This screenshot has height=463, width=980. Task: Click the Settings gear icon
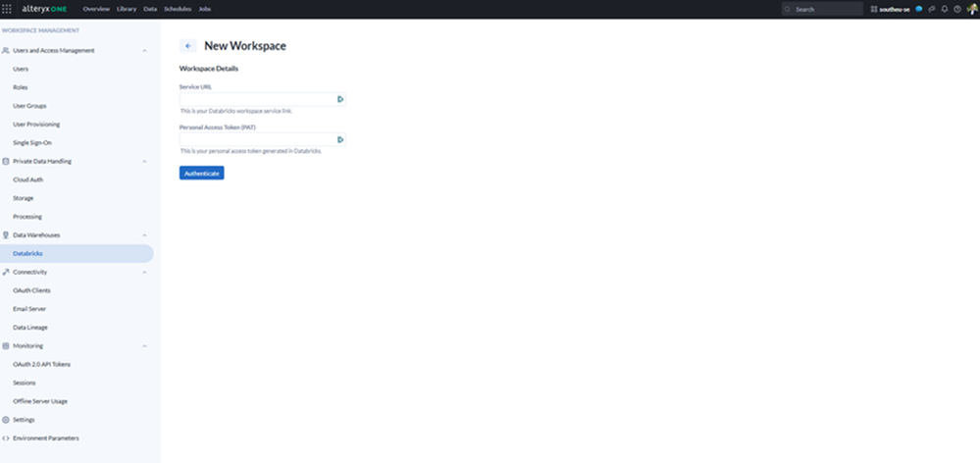click(6, 420)
